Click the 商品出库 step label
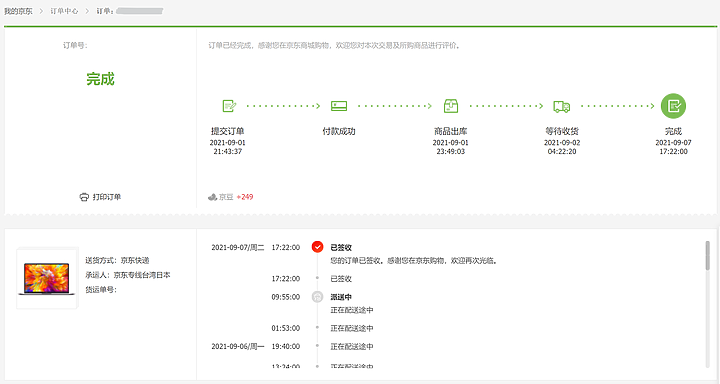 coord(450,131)
